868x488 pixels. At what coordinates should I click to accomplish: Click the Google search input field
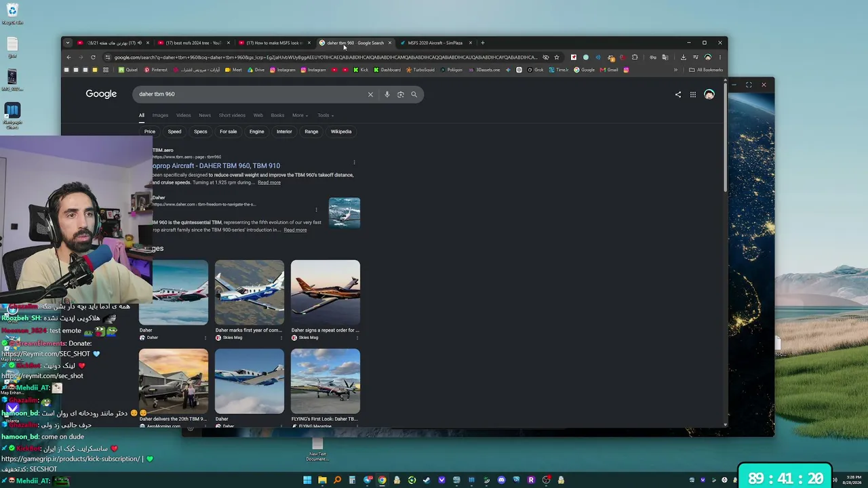tap(251, 94)
